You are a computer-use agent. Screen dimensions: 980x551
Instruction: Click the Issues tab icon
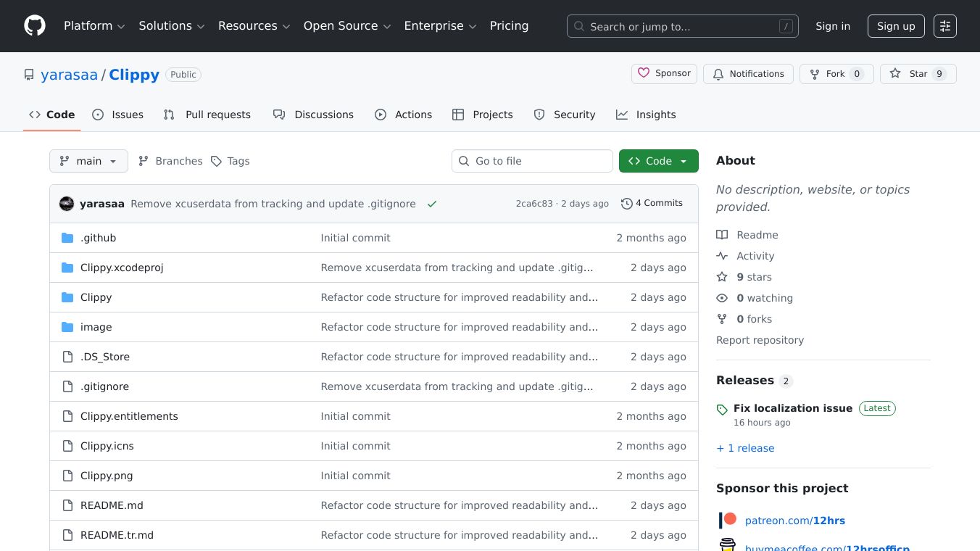coord(97,114)
